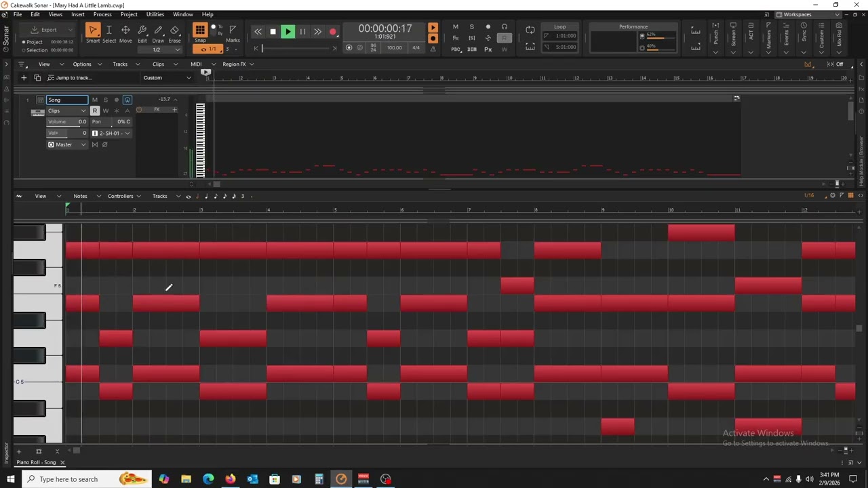Screen dimensions: 868x488
Task: Toggle global Mute in Mix module
Action: [455, 27]
